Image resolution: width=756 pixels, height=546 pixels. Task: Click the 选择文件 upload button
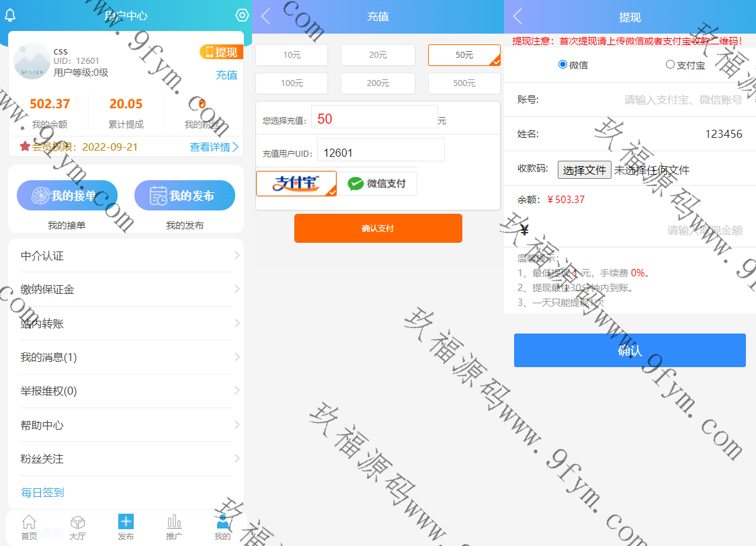coord(584,170)
